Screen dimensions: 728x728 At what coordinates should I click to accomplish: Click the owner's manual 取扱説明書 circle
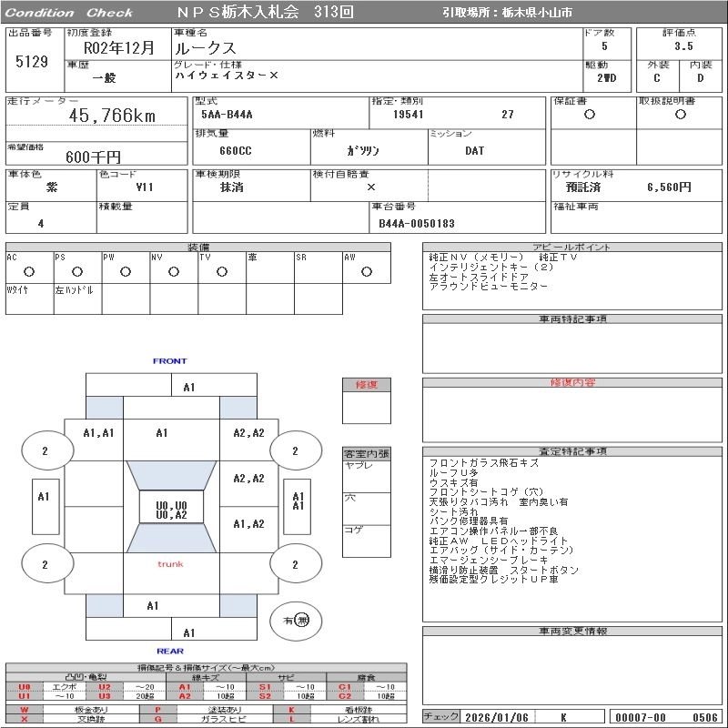(680, 115)
